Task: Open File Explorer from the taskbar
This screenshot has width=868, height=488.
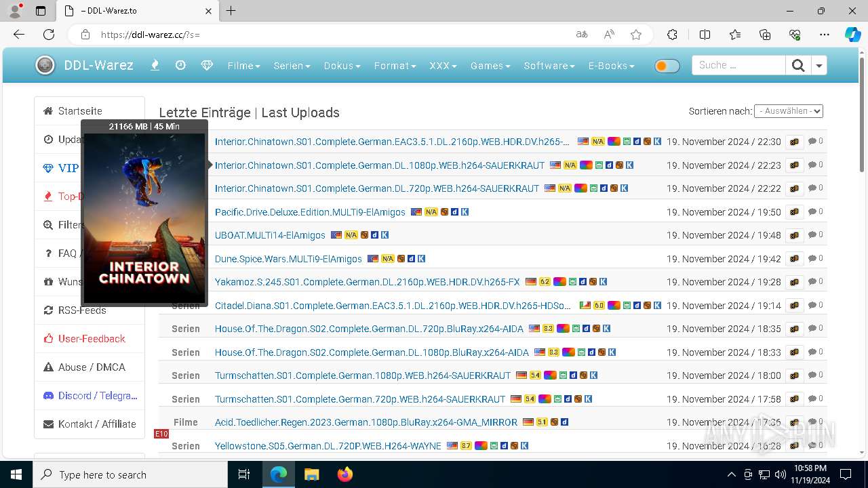Action: (x=311, y=474)
